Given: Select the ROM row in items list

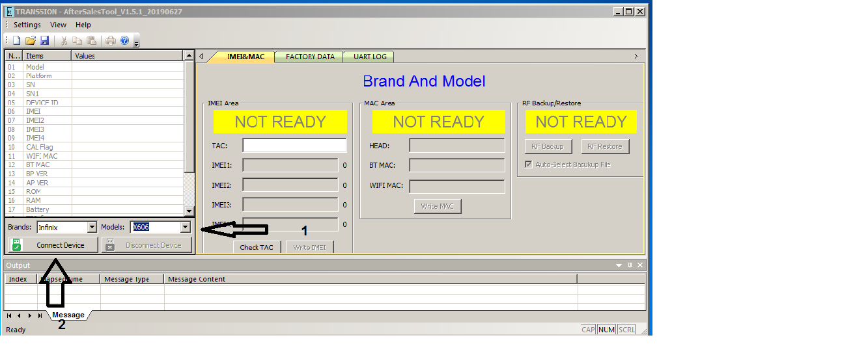Looking at the screenshot, I should point(95,192).
